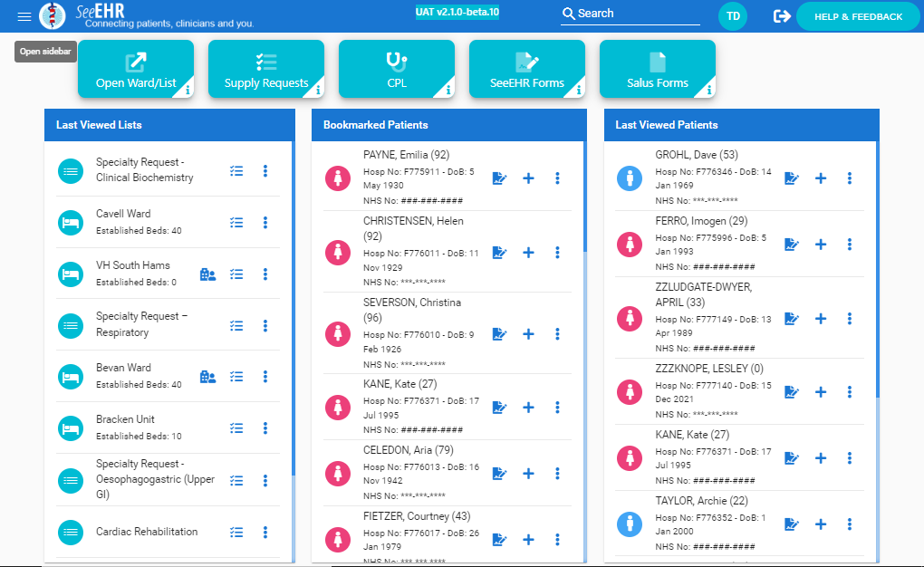The width and height of the screenshot is (924, 567).
Task: Open form edit icon for ZZLUDGATE-DWYER, APRIL
Action: coord(792,319)
